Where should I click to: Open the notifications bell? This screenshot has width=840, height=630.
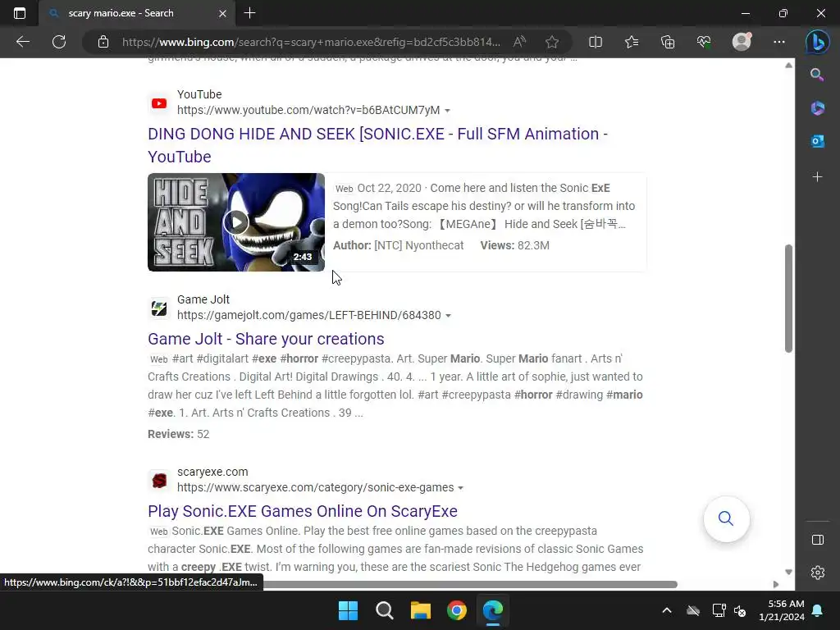(x=818, y=610)
